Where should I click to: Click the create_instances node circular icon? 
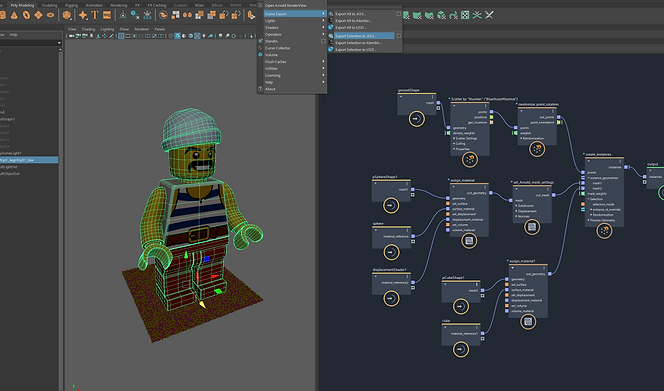click(x=604, y=231)
